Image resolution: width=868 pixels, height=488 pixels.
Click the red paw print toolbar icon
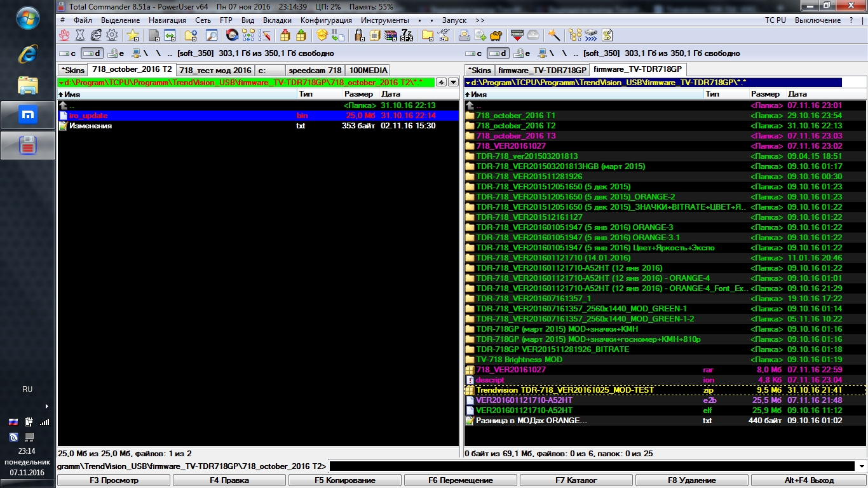point(64,36)
